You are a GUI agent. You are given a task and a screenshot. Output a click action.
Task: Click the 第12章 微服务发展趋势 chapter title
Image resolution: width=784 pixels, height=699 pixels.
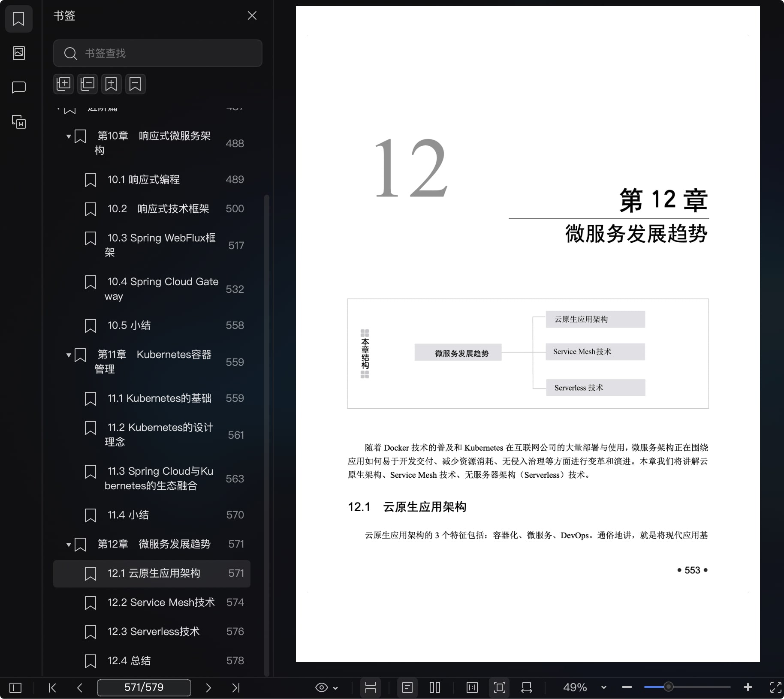pos(154,544)
